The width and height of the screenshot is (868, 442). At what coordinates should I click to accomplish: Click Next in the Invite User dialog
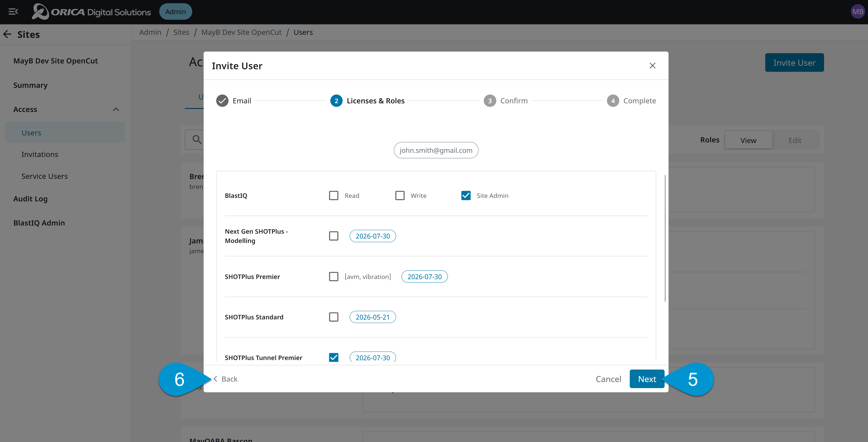(x=647, y=379)
